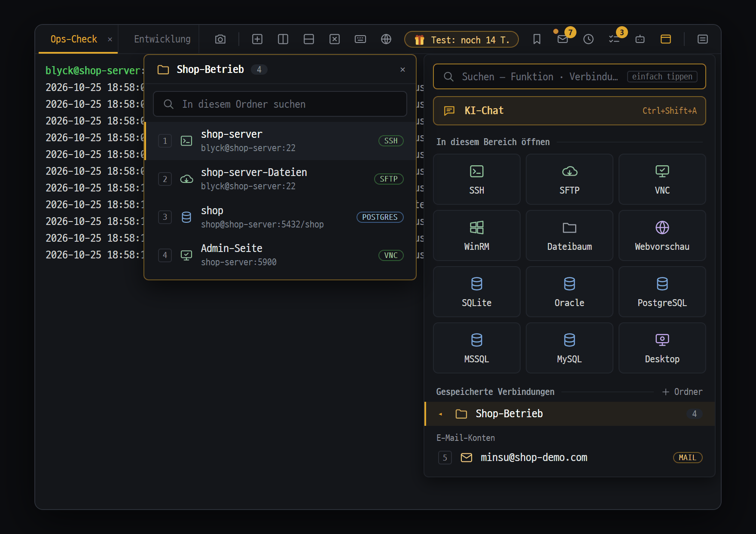Screen dimensions: 756x534
Task: Click '+ Ordner' to add folder
Action: (x=682, y=392)
